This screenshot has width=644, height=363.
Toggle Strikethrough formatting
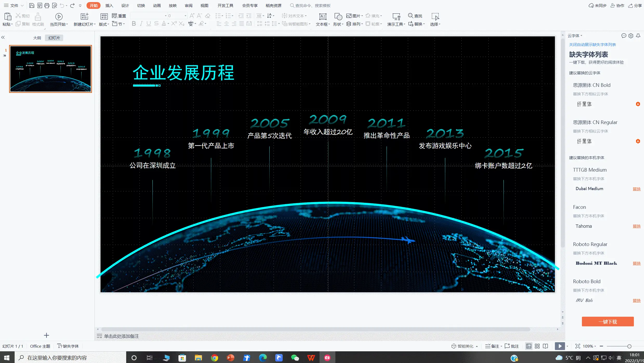156,24
